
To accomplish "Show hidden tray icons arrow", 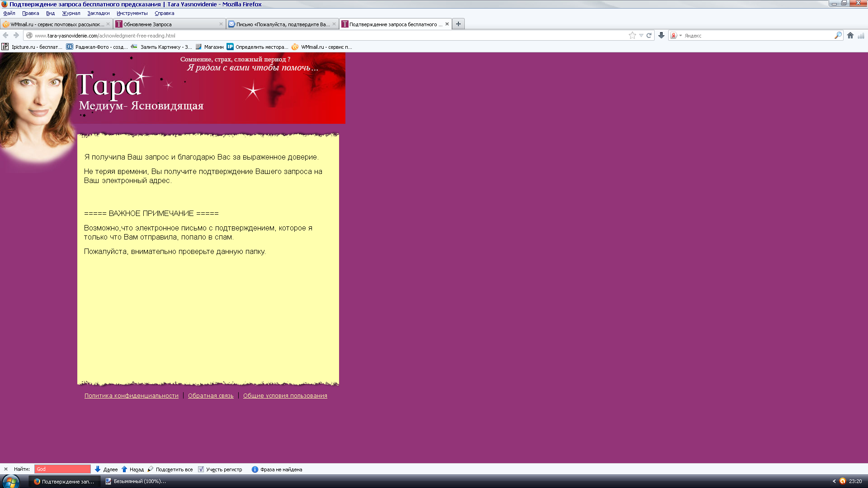I will pos(834,482).
